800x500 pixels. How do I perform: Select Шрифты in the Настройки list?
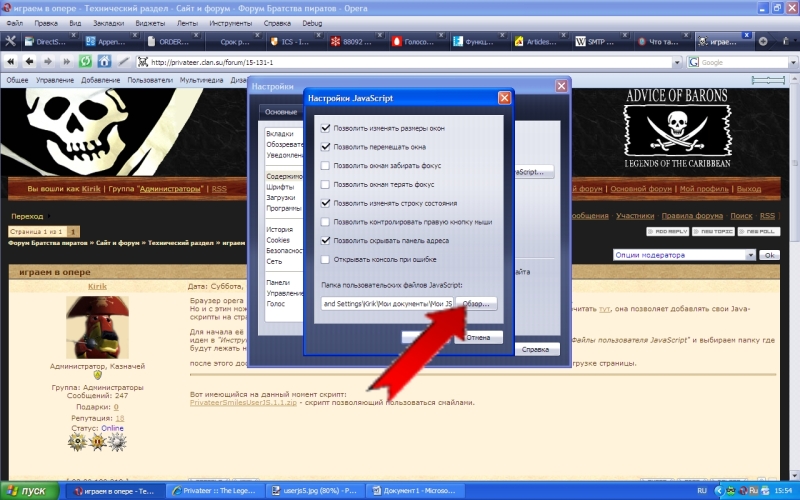(x=280, y=187)
